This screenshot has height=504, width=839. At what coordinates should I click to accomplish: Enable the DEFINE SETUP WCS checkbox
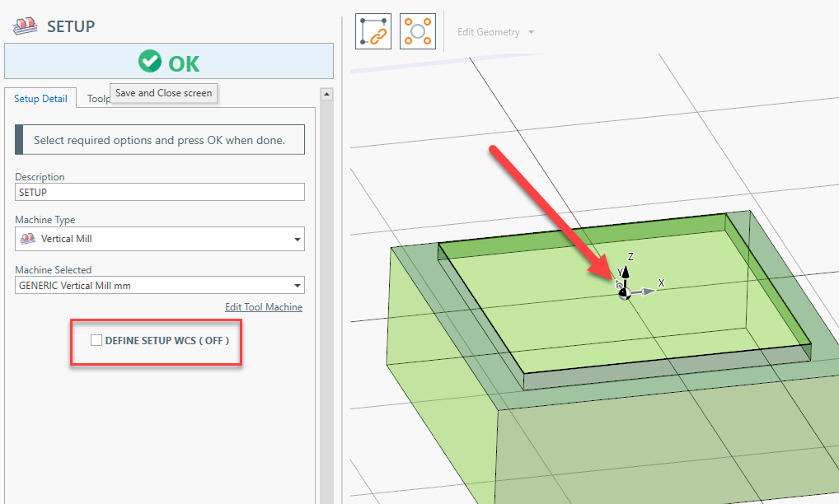point(96,340)
